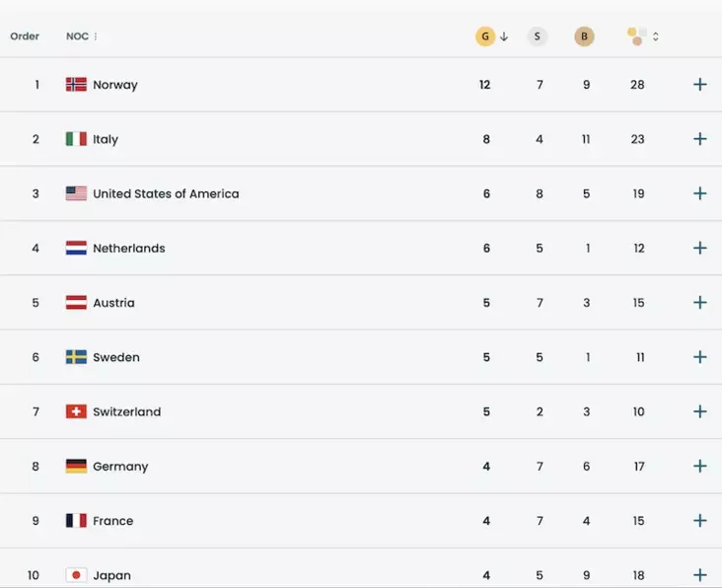This screenshot has height=588, width=722.
Task: Open the Austria country link
Action: [x=113, y=303]
